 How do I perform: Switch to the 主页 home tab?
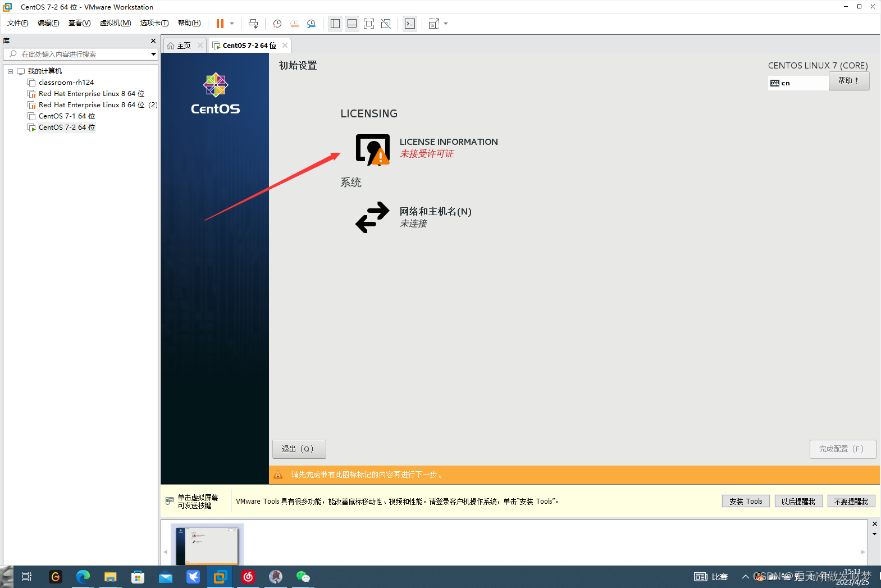(180, 45)
